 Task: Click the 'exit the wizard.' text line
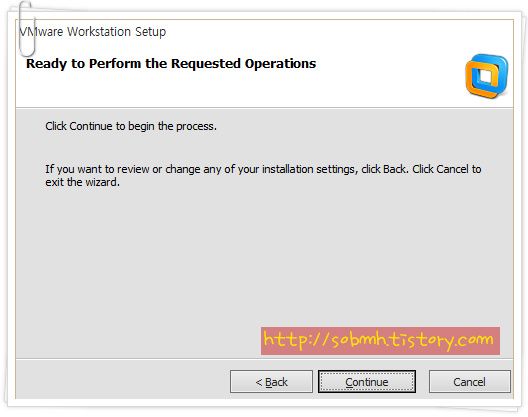(82, 182)
